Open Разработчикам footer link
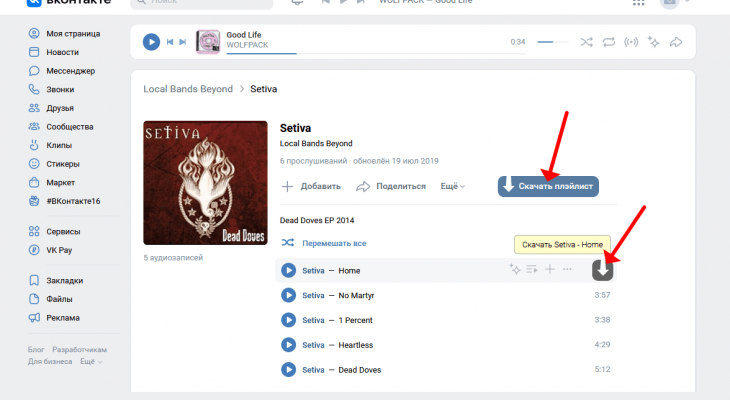This screenshot has height=400, width=730. 80,349
